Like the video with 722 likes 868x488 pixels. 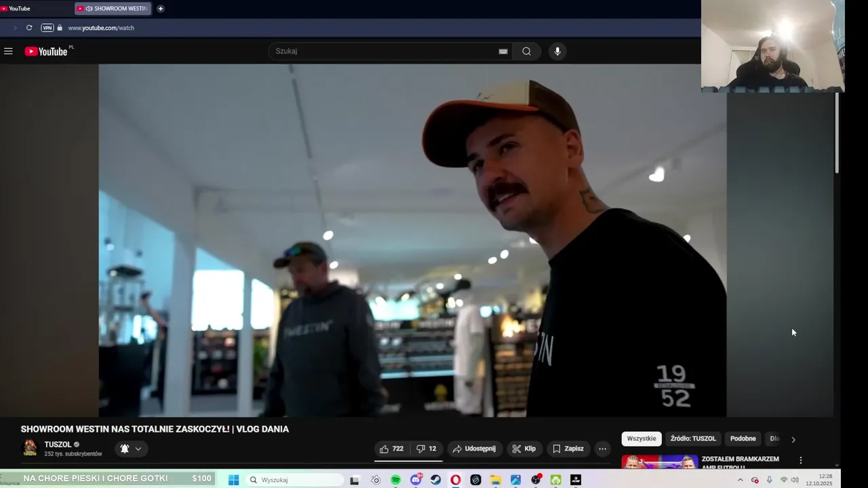pyautogui.click(x=391, y=449)
